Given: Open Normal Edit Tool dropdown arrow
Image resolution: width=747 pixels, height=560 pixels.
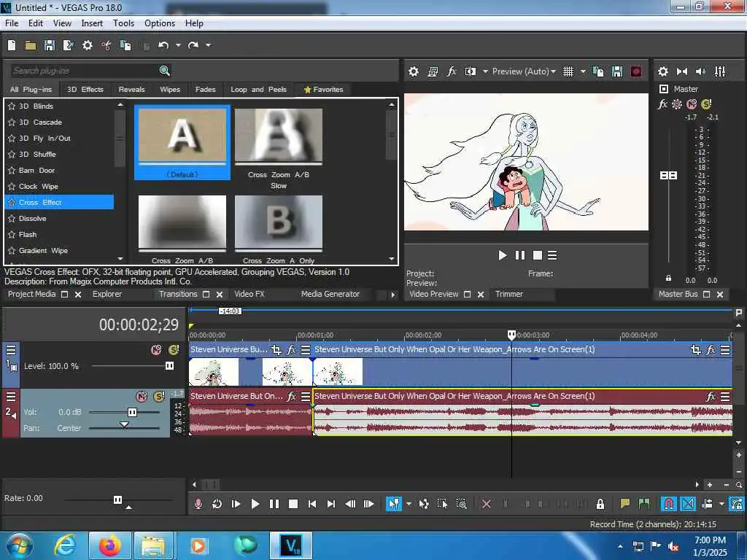Looking at the screenshot, I should pyautogui.click(x=409, y=504).
